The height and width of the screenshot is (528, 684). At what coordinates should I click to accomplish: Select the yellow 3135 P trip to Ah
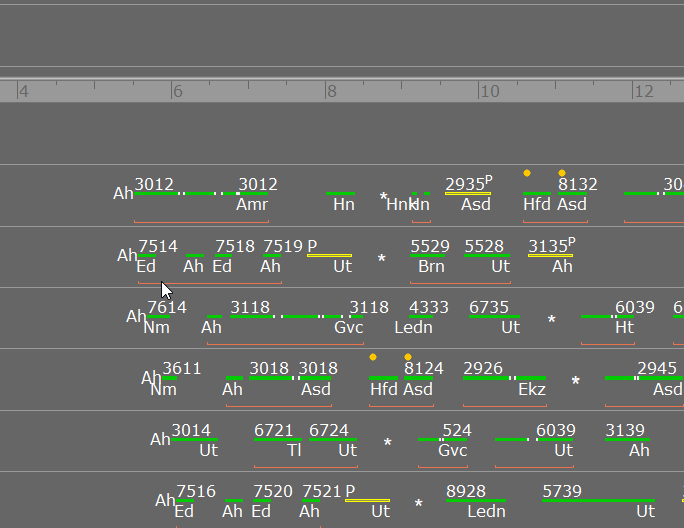551,255
